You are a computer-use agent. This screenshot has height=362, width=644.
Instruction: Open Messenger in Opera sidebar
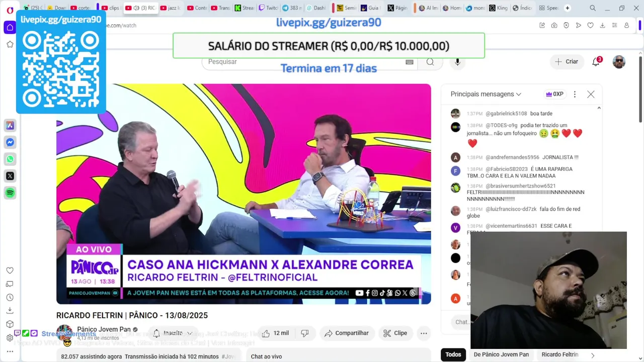click(x=10, y=142)
